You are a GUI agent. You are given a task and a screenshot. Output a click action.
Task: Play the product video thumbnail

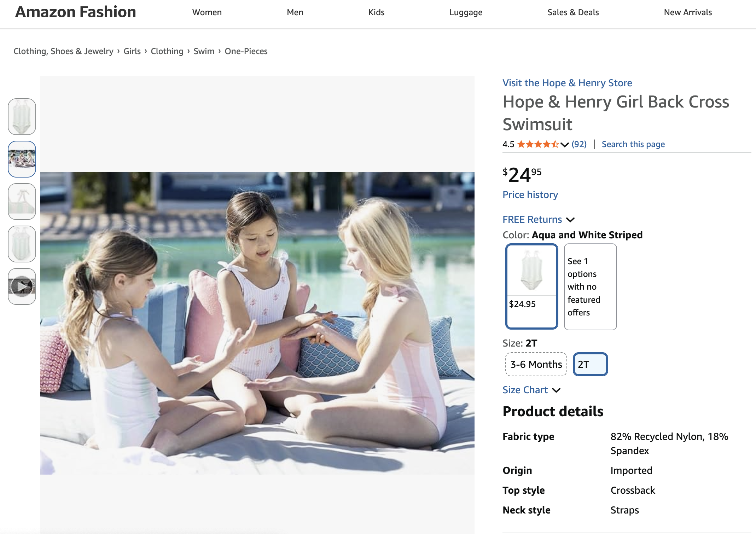(x=22, y=286)
